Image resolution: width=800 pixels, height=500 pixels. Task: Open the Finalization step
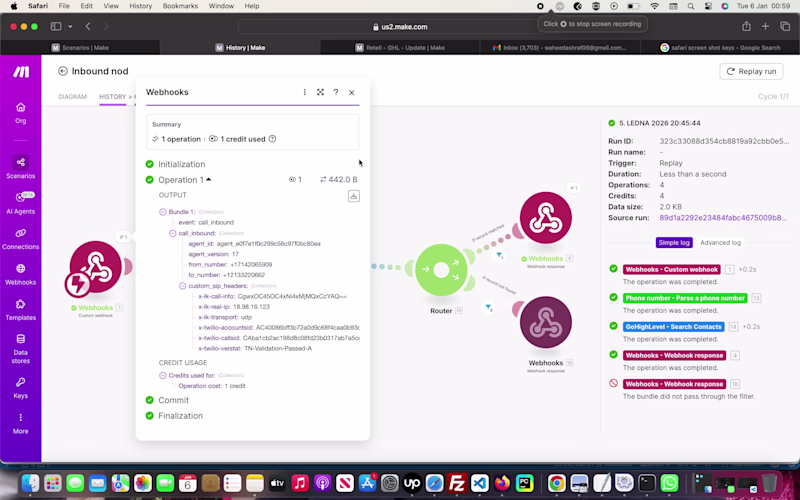coord(180,416)
